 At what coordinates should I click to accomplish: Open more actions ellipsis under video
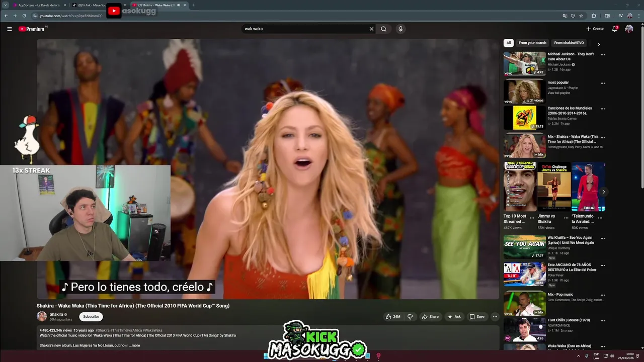495,317
